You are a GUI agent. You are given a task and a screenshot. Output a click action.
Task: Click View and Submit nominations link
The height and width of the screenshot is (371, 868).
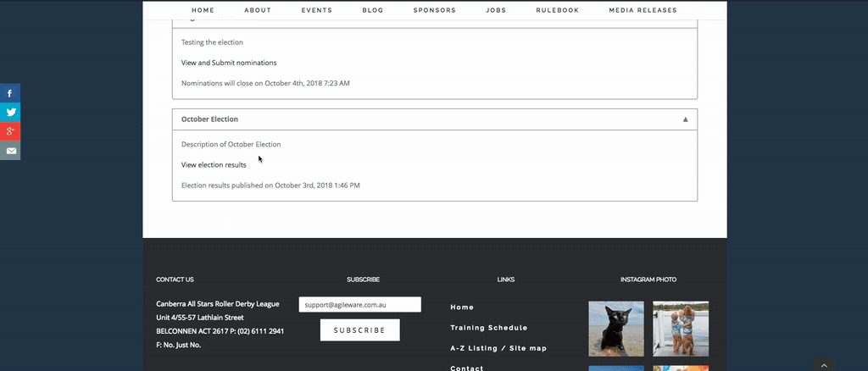pos(229,63)
